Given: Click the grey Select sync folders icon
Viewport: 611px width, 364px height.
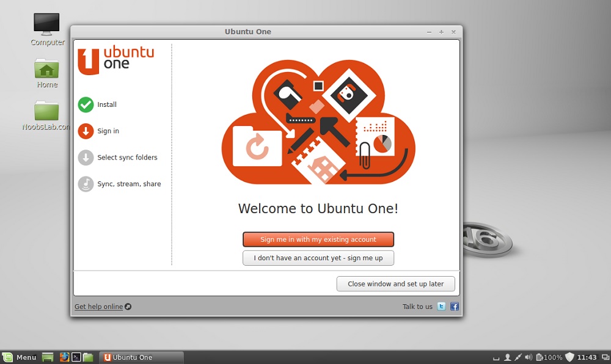Looking at the screenshot, I should [x=86, y=158].
